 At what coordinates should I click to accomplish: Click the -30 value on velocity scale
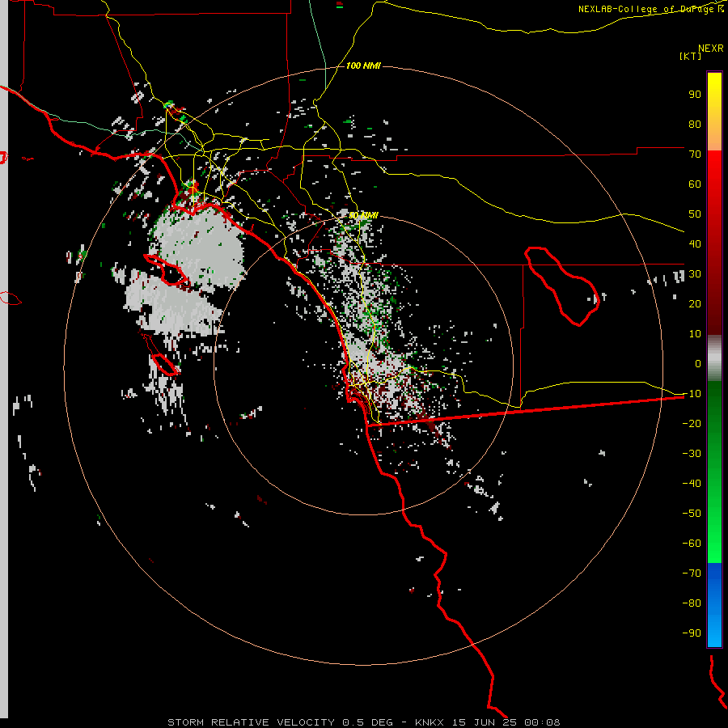coord(692,454)
